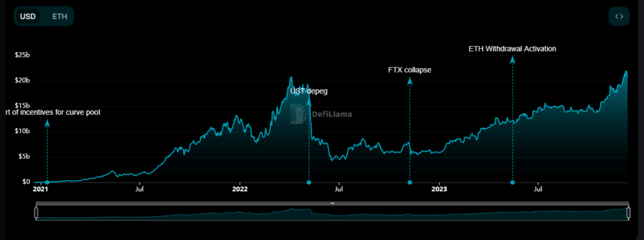Click the UST depeg annotation label
644x240 pixels.
click(x=309, y=91)
